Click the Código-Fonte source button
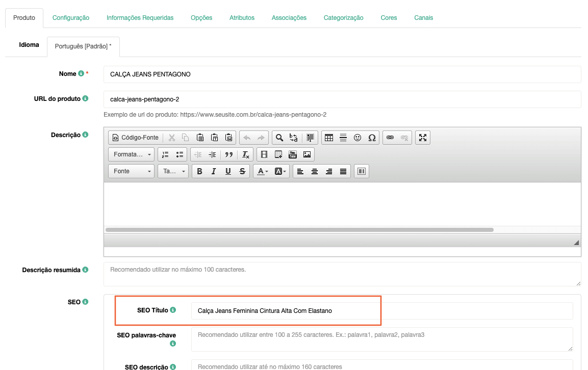The height and width of the screenshot is (370, 588). pos(135,138)
